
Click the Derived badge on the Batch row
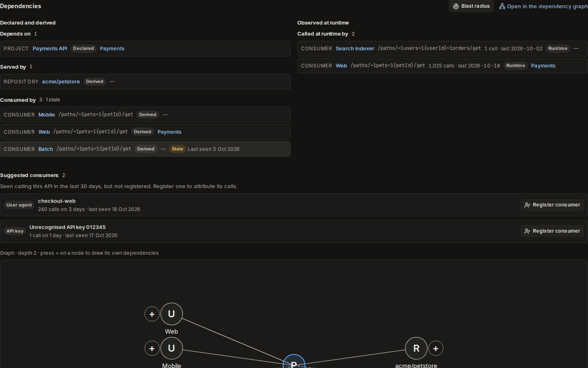click(146, 149)
